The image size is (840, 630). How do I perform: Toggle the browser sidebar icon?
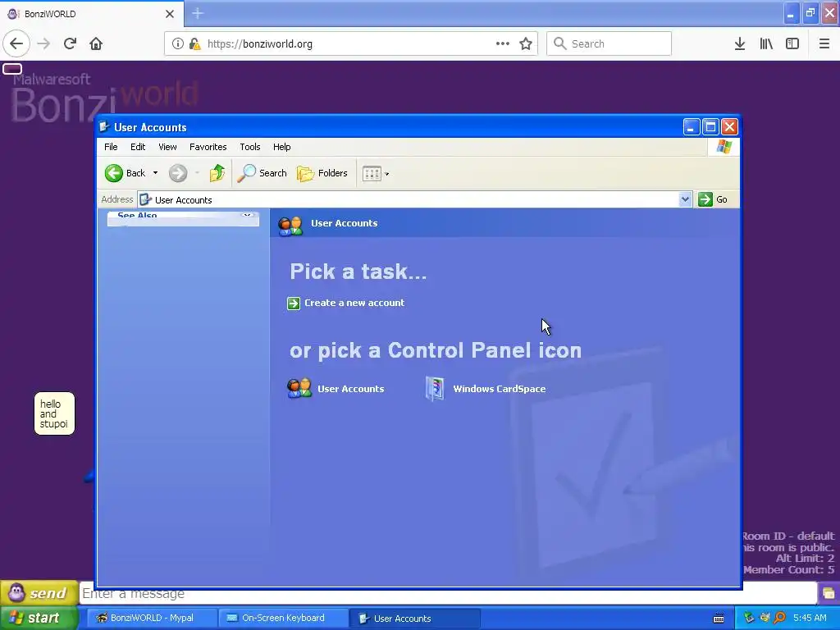(x=792, y=43)
